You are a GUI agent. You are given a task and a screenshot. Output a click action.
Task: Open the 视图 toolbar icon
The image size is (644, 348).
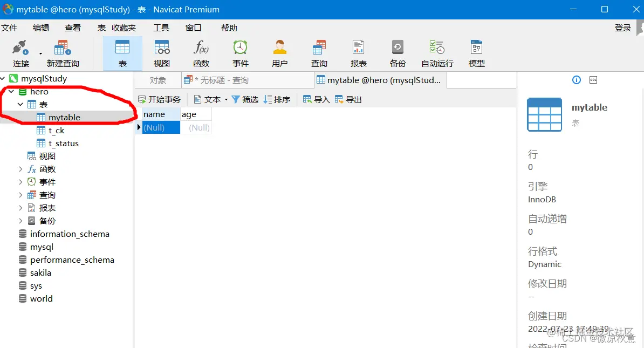[161, 52]
